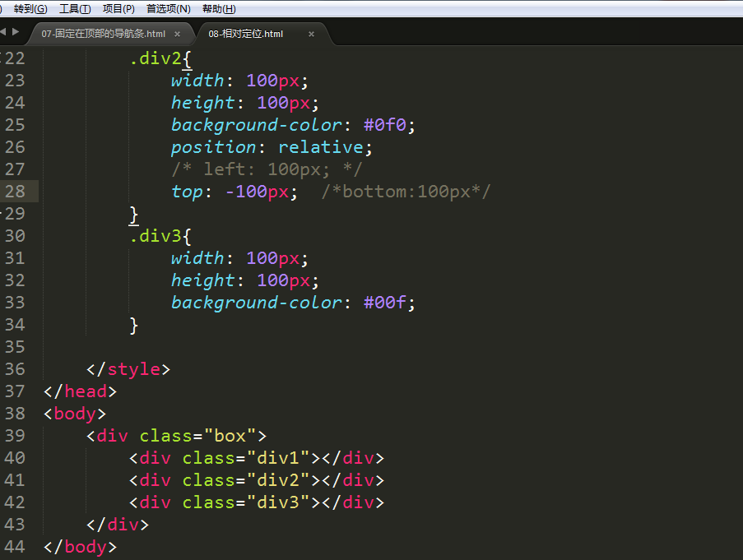Click the closing </style> tag
Image resolution: width=743 pixels, height=560 pixels.
tap(128, 369)
